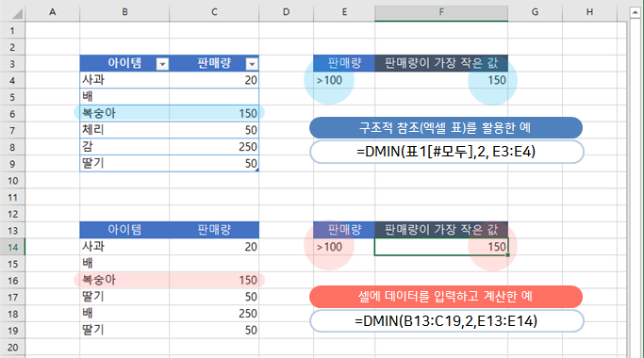Click cell C9 with value 50

214,163
